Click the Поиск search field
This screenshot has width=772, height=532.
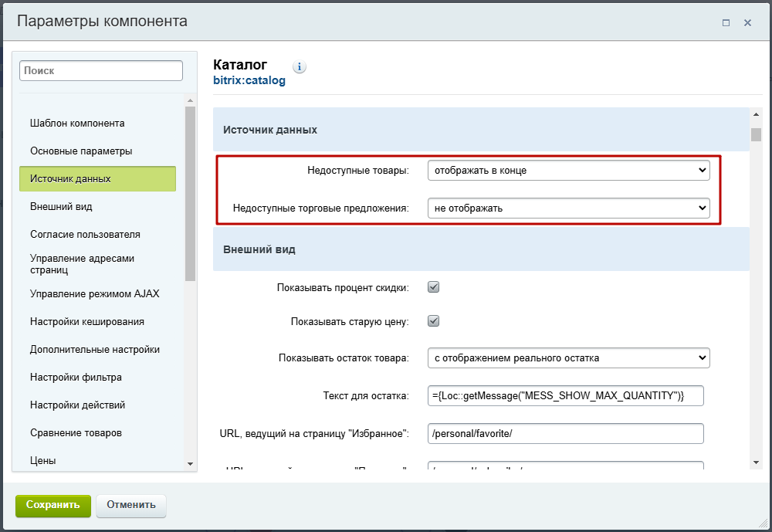coord(101,70)
